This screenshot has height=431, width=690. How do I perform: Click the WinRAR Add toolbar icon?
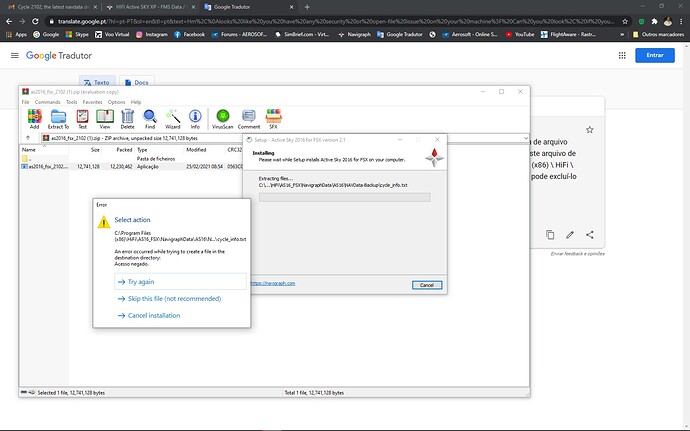pos(34,119)
